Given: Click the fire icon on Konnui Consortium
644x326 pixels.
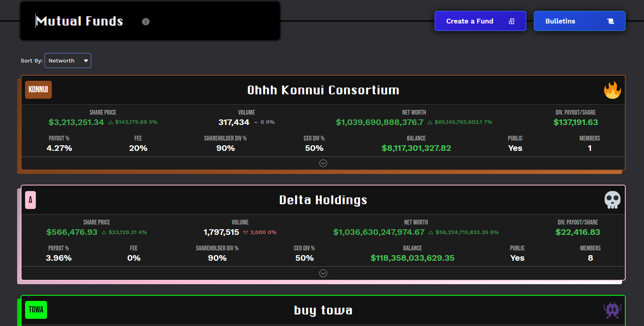Looking at the screenshot, I should coord(612,90).
